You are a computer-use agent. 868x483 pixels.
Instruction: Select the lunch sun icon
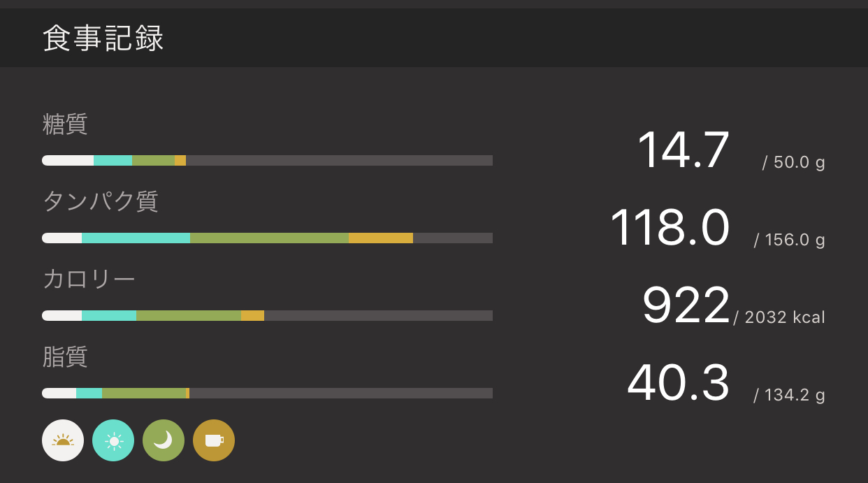[x=113, y=440]
